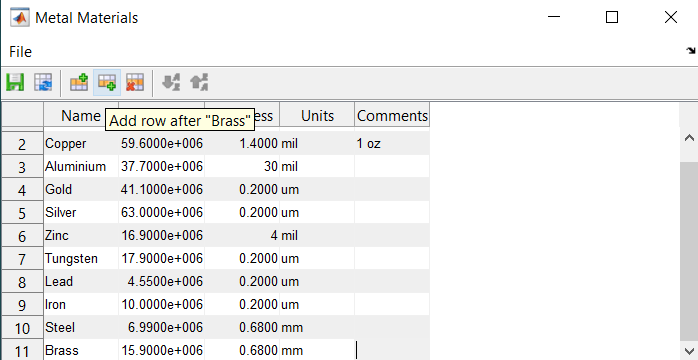Click the MATLAB logo in title bar

coord(20,18)
